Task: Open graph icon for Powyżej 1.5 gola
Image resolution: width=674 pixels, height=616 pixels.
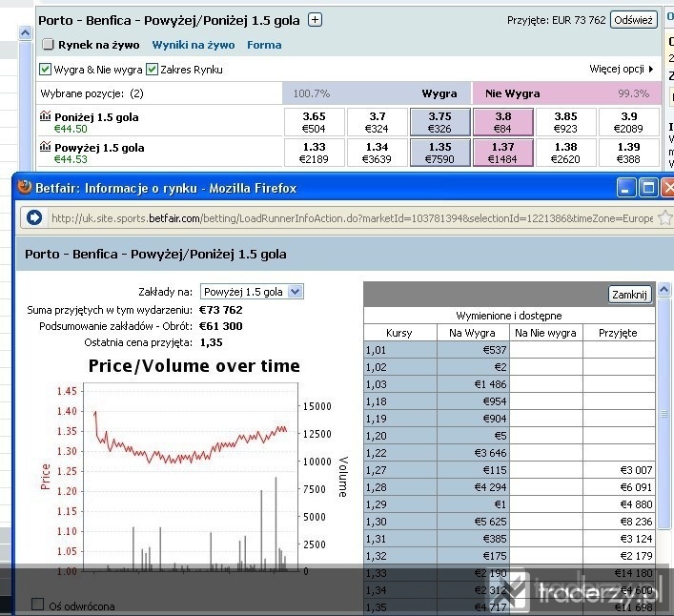Action: click(45, 147)
